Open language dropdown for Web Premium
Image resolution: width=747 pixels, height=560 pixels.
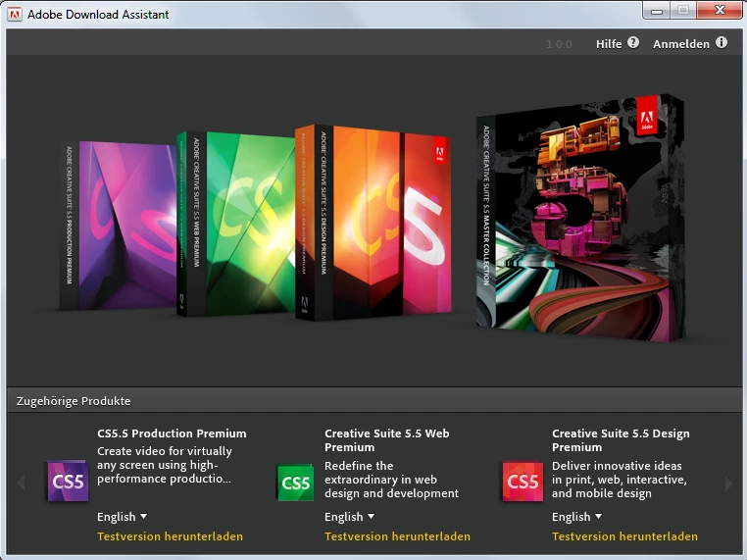[x=349, y=517]
